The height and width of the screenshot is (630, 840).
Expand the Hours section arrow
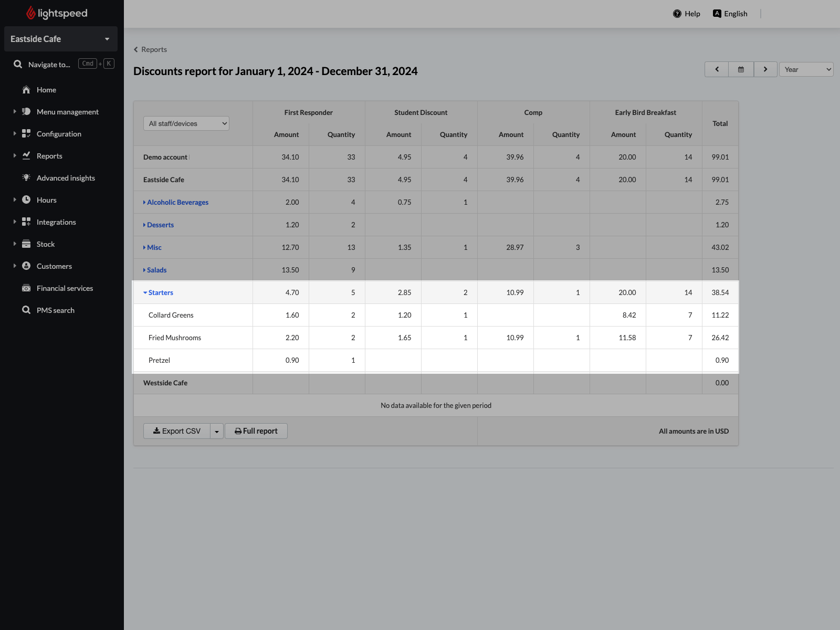(x=15, y=199)
